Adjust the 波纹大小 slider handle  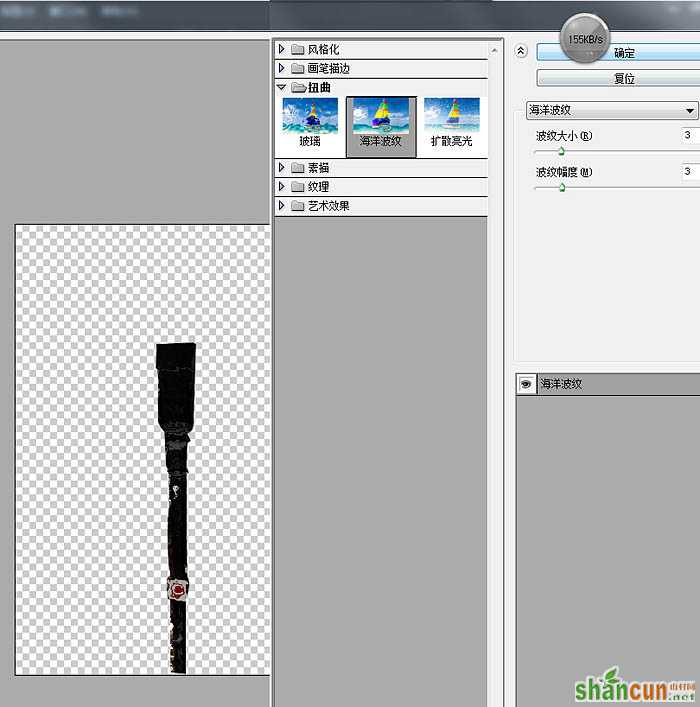click(x=561, y=151)
